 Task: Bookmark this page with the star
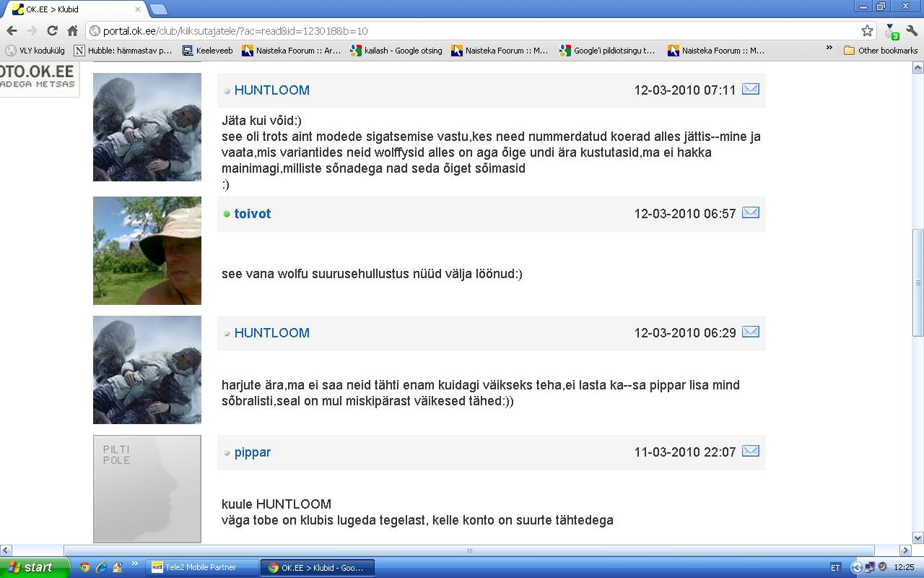[x=867, y=31]
